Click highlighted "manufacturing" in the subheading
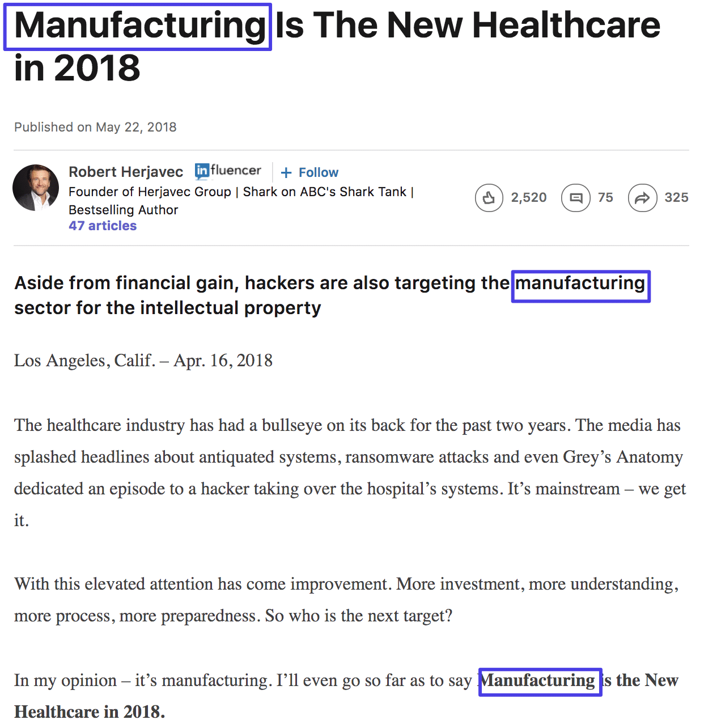 pyautogui.click(x=580, y=283)
